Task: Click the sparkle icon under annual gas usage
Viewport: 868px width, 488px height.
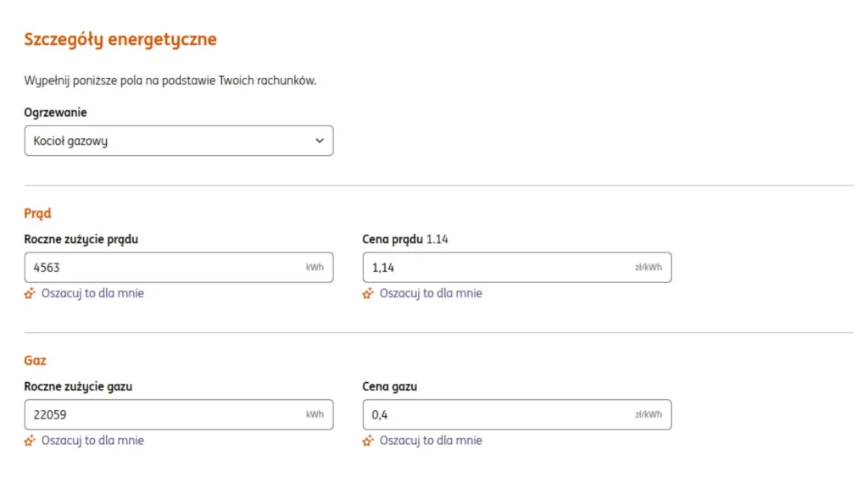Action: point(30,441)
